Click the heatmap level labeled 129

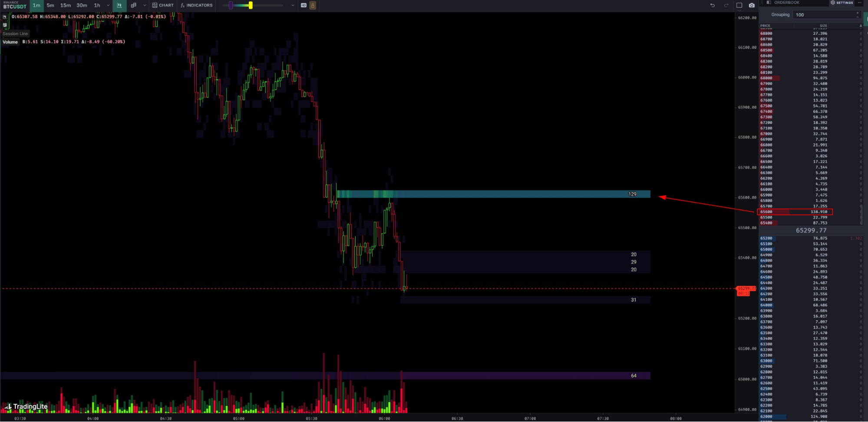pyautogui.click(x=493, y=194)
